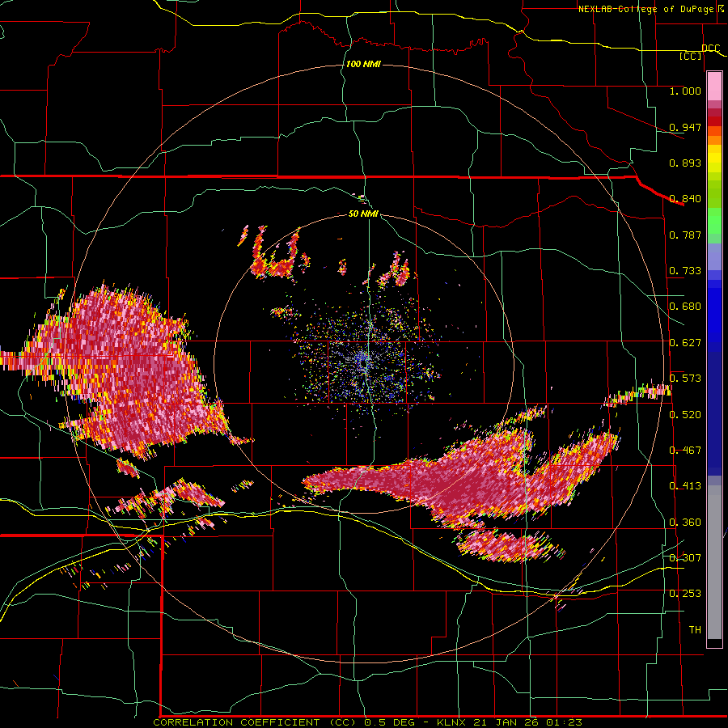Viewport: 728px width, 728px height.
Task: Click the TH label at the legend bottom
Action: pos(695,630)
